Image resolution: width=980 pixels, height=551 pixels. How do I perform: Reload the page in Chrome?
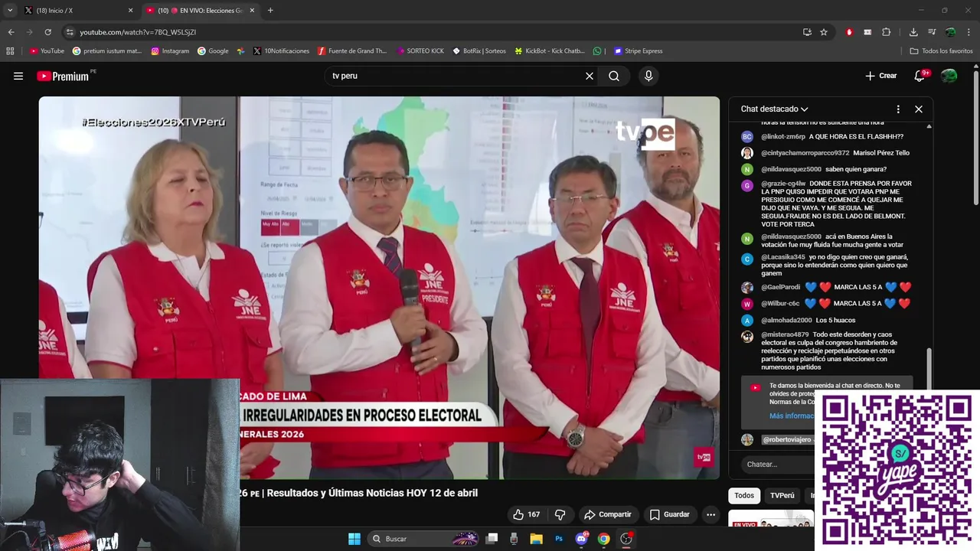click(47, 32)
